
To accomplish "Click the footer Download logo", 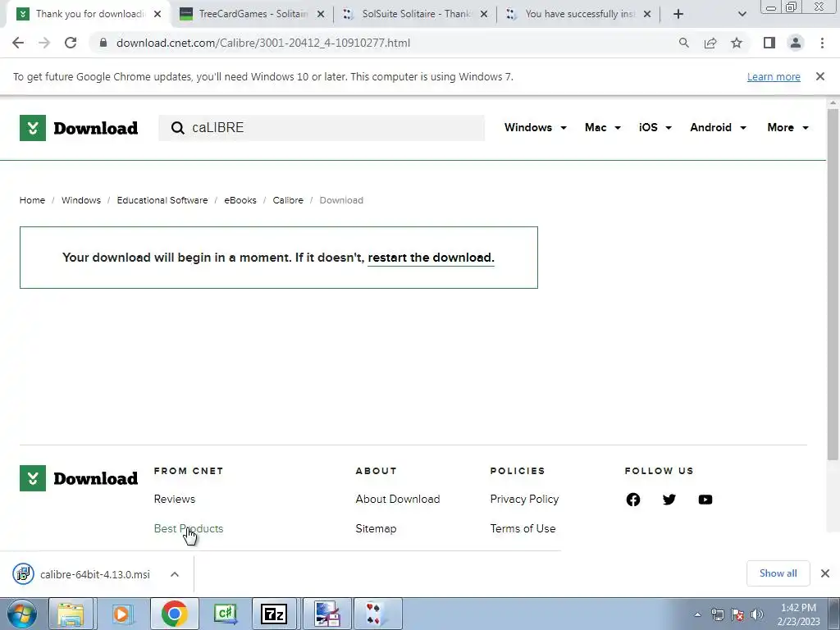I will (79, 478).
